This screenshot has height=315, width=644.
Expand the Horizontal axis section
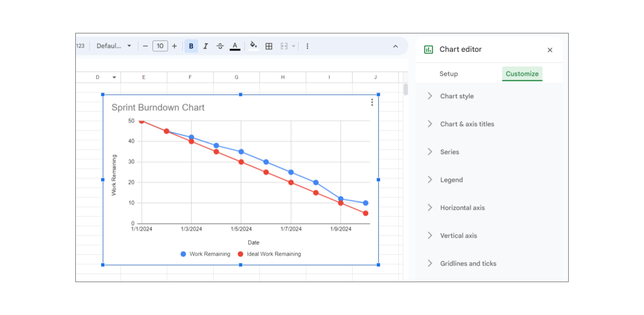point(462,208)
